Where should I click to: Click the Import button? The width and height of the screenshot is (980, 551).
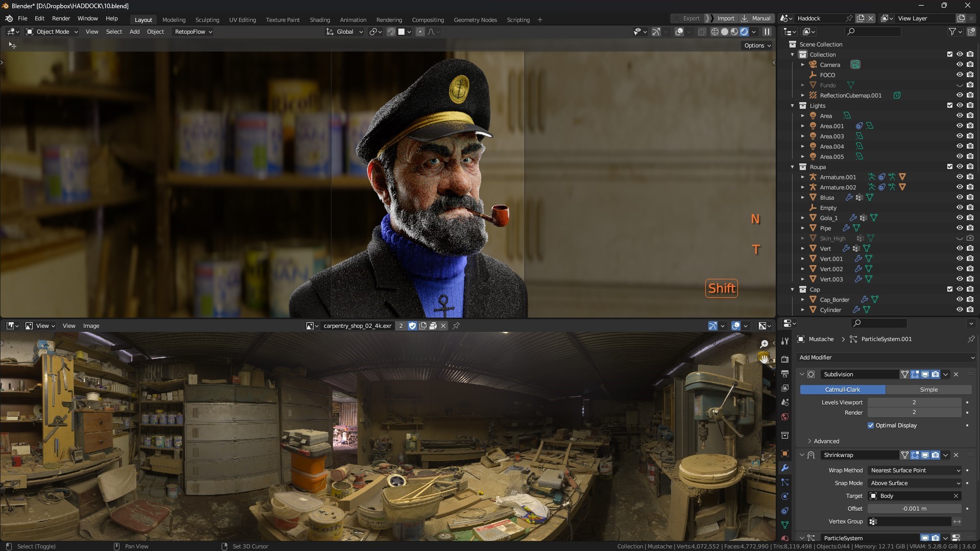click(721, 18)
